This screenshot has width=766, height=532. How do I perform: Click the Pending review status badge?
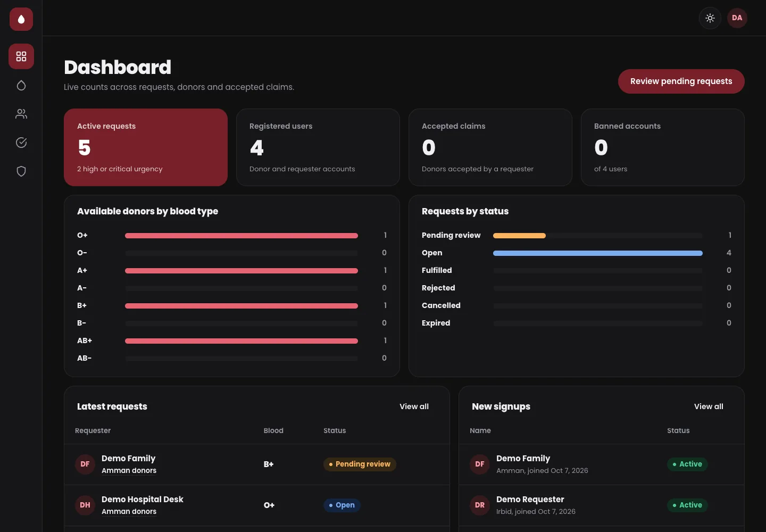(x=360, y=464)
